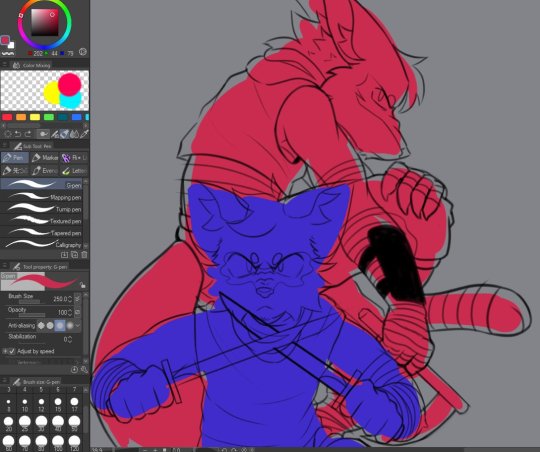The image size is (540, 452).
Task: Duplicate the selected sub tool icon
Action: point(74,255)
